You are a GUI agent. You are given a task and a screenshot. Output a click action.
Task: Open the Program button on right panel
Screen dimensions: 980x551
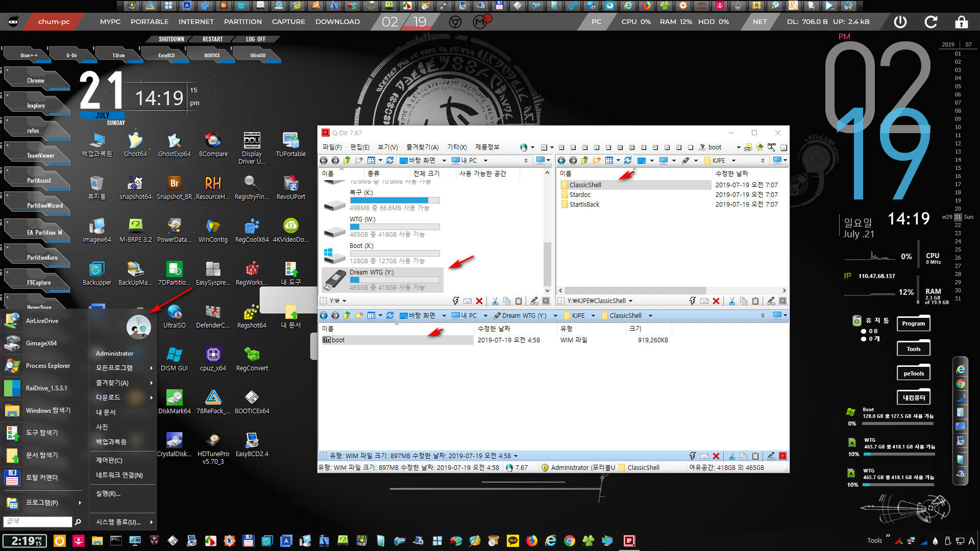tap(913, 323)
